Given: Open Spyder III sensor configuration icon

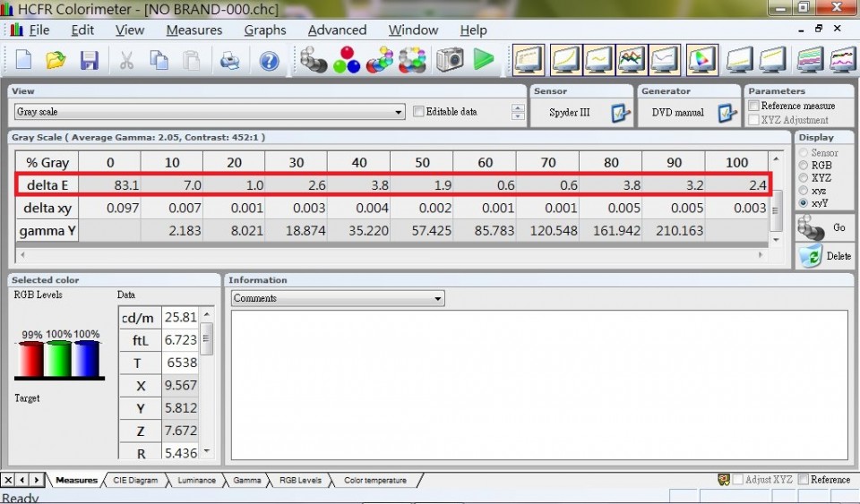Looking at the screenshot, I should coord(620,113).
